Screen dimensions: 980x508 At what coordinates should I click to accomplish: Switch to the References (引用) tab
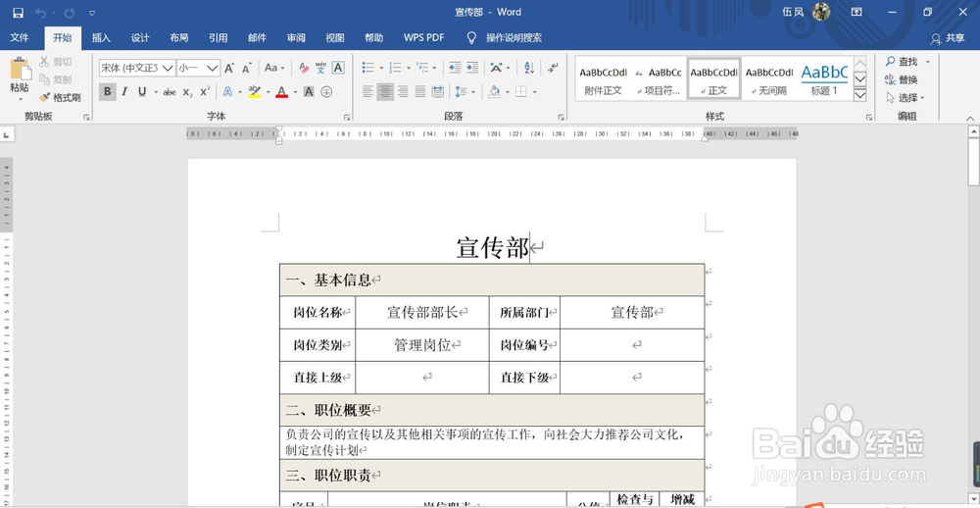[x=218, y=38]
